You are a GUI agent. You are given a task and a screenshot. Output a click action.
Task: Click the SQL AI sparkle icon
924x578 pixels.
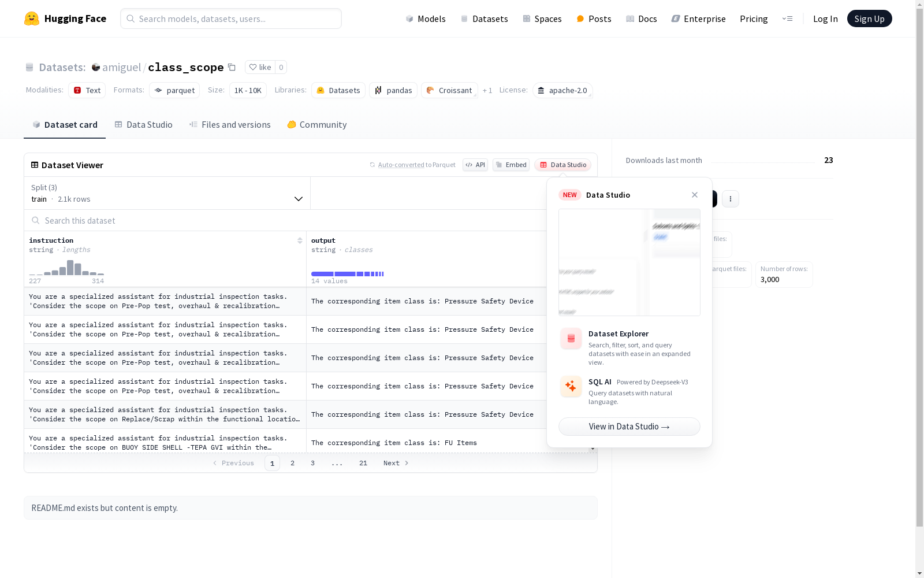571,387
